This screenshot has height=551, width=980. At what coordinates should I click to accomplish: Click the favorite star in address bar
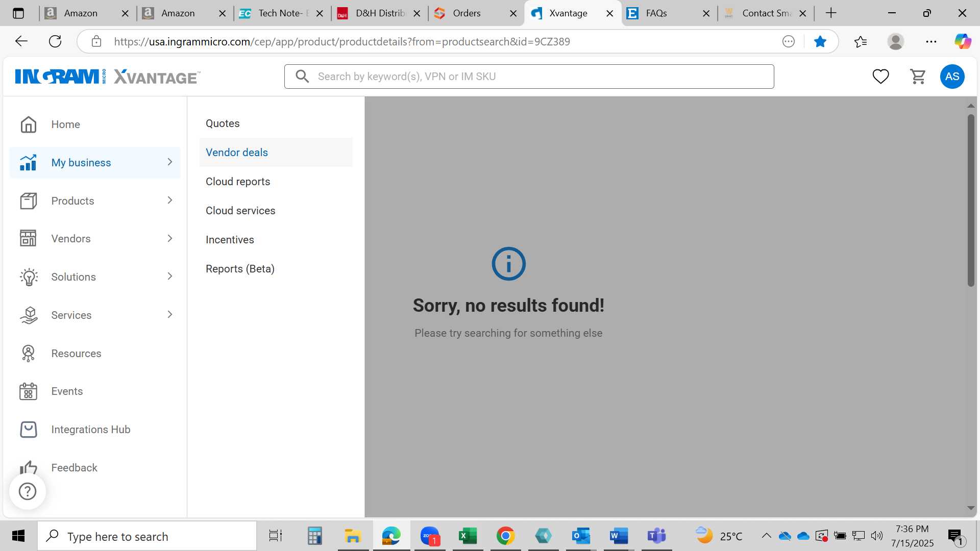click(820, 41)
